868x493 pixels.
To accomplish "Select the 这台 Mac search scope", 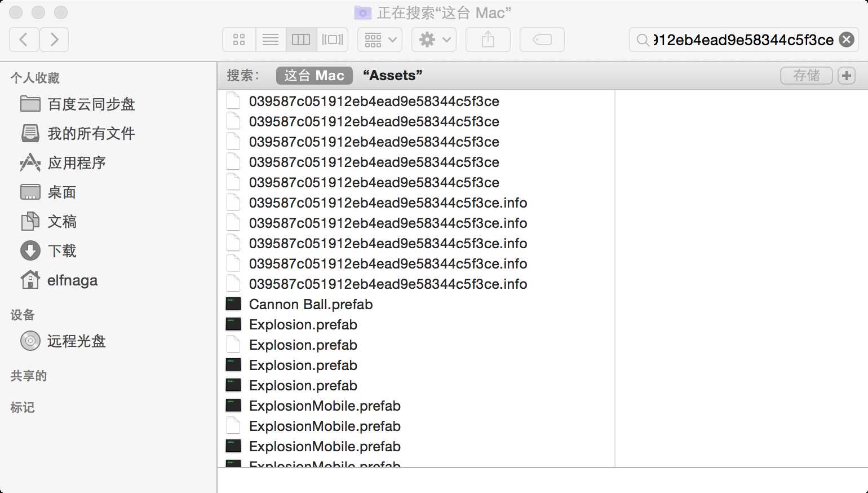I will coord(314,76).
